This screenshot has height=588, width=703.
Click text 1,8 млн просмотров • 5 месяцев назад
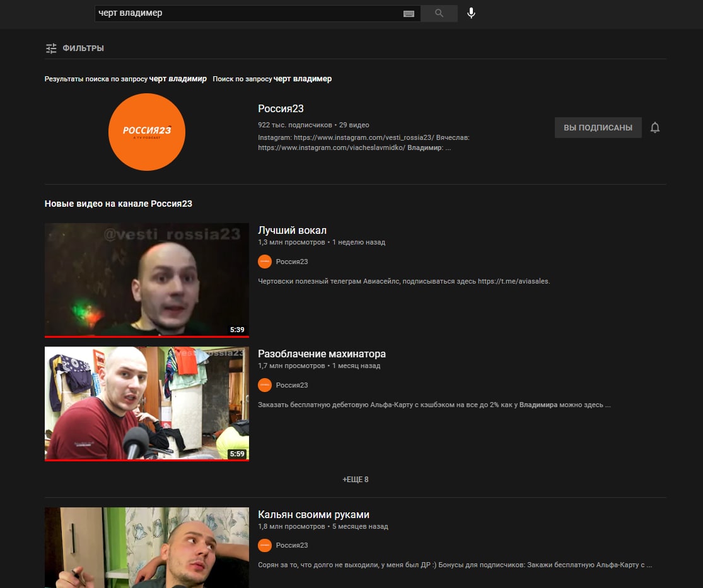pyautogui.click(x=323, y=527)
